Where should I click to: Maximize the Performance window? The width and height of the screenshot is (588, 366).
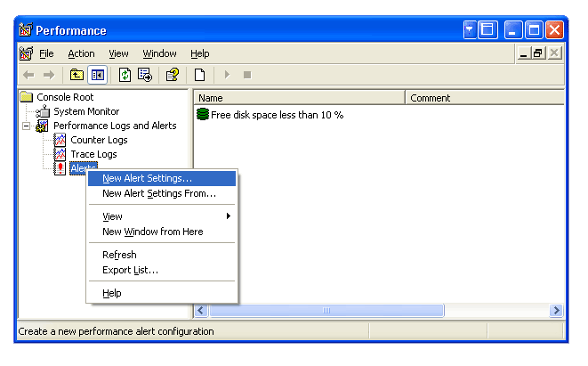[x=534, y=30]
